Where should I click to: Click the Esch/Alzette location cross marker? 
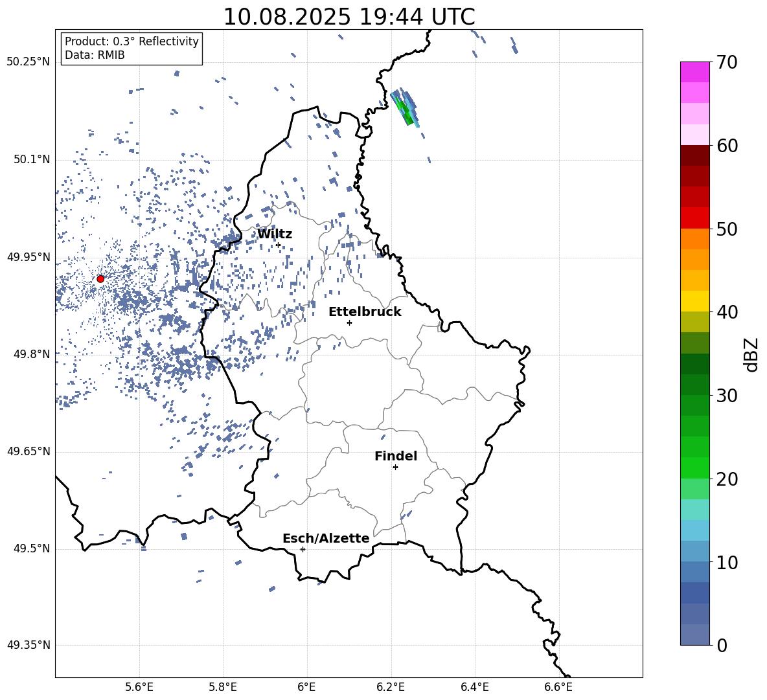click(x=303, y=549)
